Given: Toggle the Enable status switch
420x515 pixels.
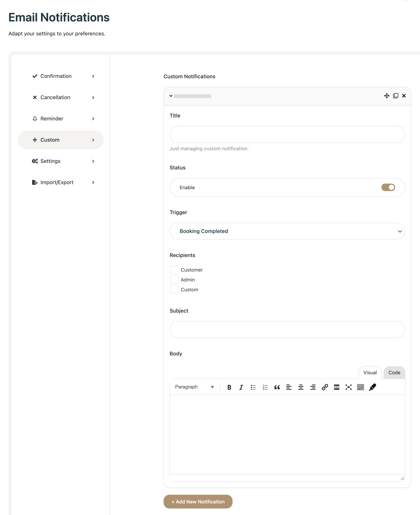Looking at the screenshot, I should point(388,187).
